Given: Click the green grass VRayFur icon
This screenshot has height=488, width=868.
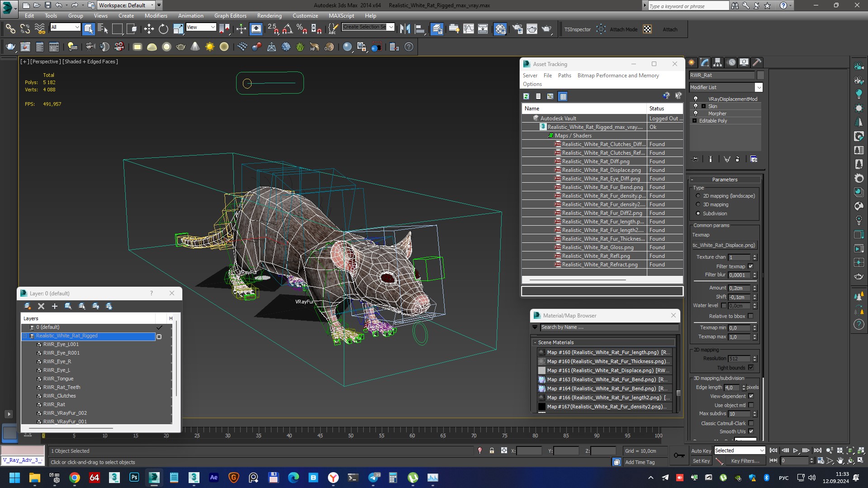Looking at the screenshot, I should pos(300,47).
